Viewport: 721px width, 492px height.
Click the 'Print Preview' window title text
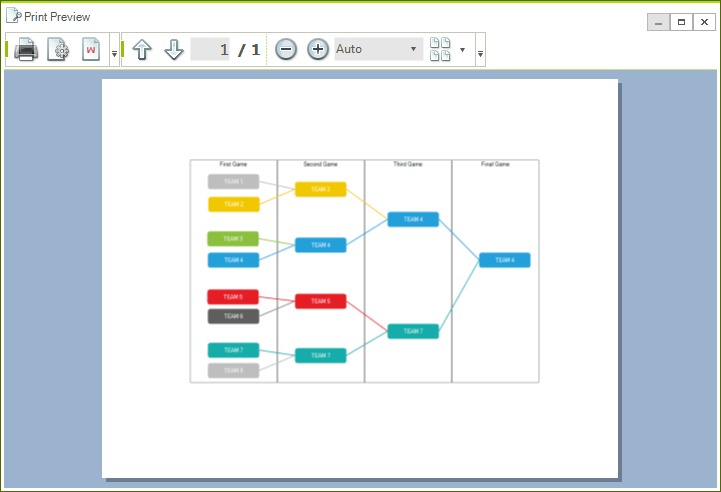point(57,17)
